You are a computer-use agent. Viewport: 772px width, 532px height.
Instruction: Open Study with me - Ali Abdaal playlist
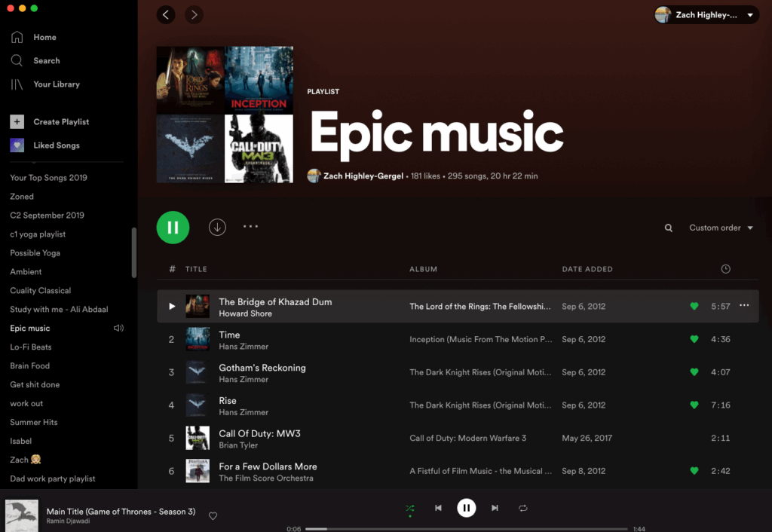coord(59,309)
